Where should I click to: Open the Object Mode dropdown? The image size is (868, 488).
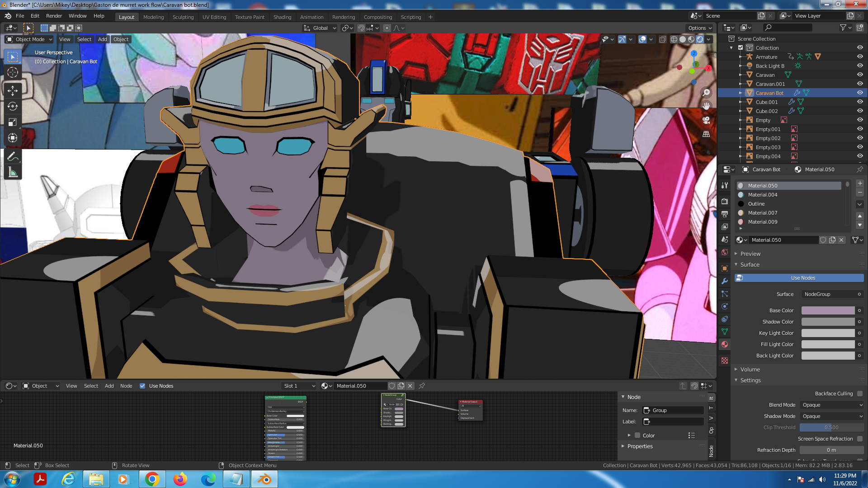click(29, 39)
